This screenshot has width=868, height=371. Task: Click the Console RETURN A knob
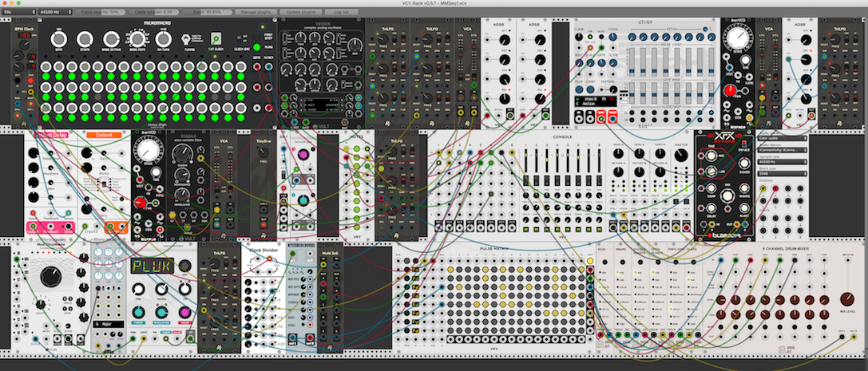pyautogui.click(x=618, y=171)
